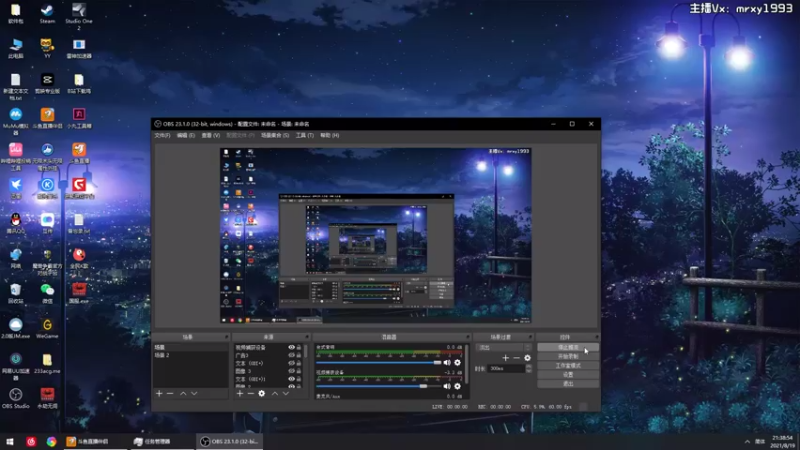Open transition properties with the gear icon
This screenshot has height=450, width=800.
(x=528, y=358)
